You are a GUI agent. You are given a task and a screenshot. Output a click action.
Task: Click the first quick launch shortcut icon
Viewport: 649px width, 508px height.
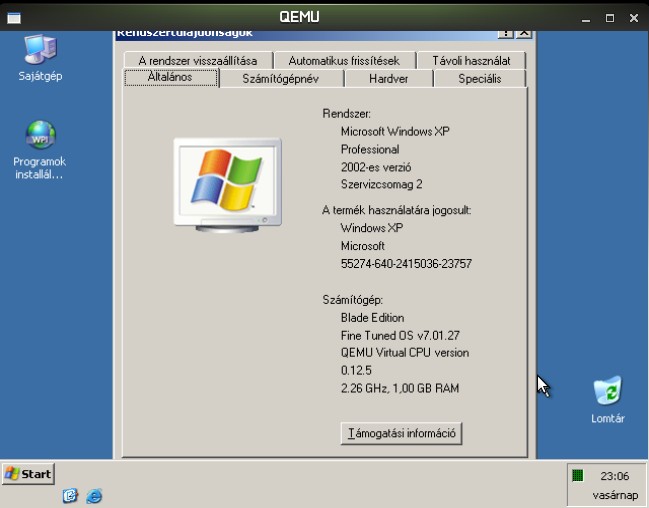click(x=70, y=495)
